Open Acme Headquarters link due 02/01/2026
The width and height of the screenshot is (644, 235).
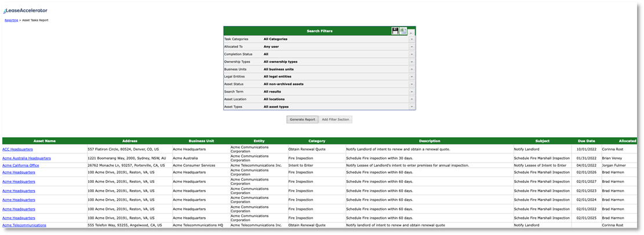point(19,172)
